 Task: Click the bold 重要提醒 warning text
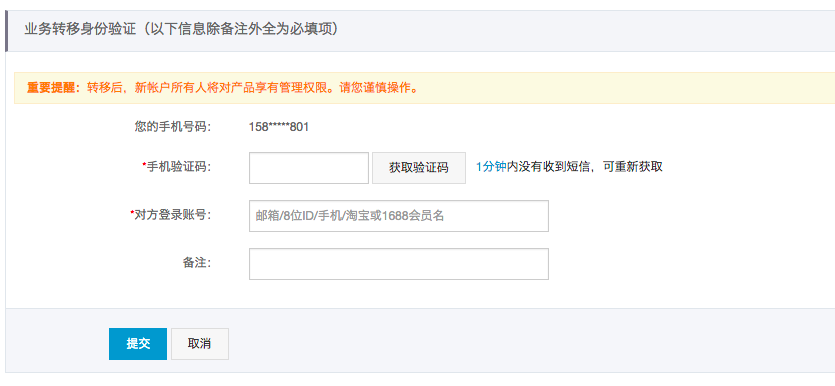[x=51, y=88]
